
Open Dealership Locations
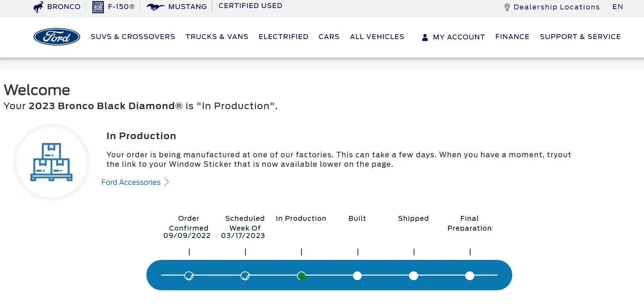coord(557,7)
